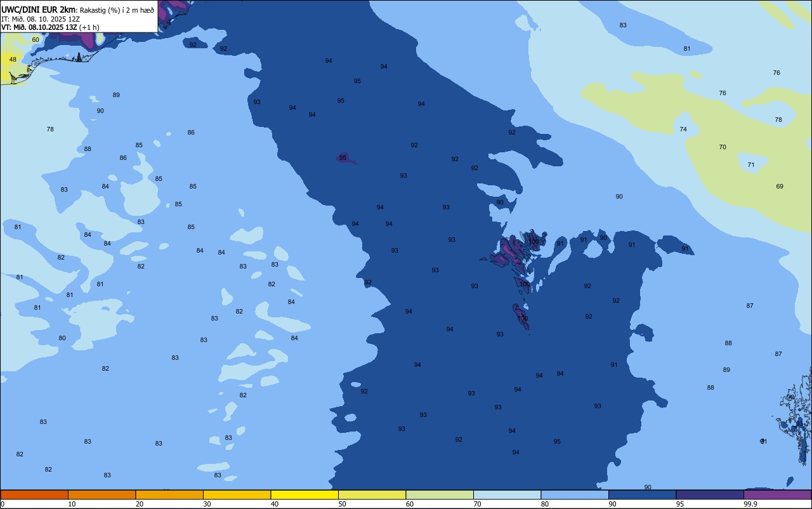Click the '95' inside the small purple patch
The width and height of the screenshot is (812, 509).
coord(343,157)
